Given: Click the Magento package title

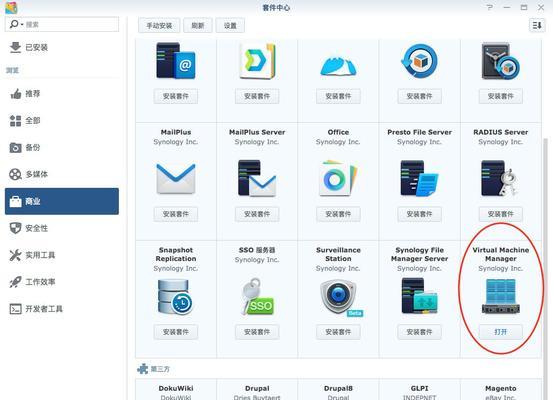Looking at the screenshot, I should (x=500, y=388).
